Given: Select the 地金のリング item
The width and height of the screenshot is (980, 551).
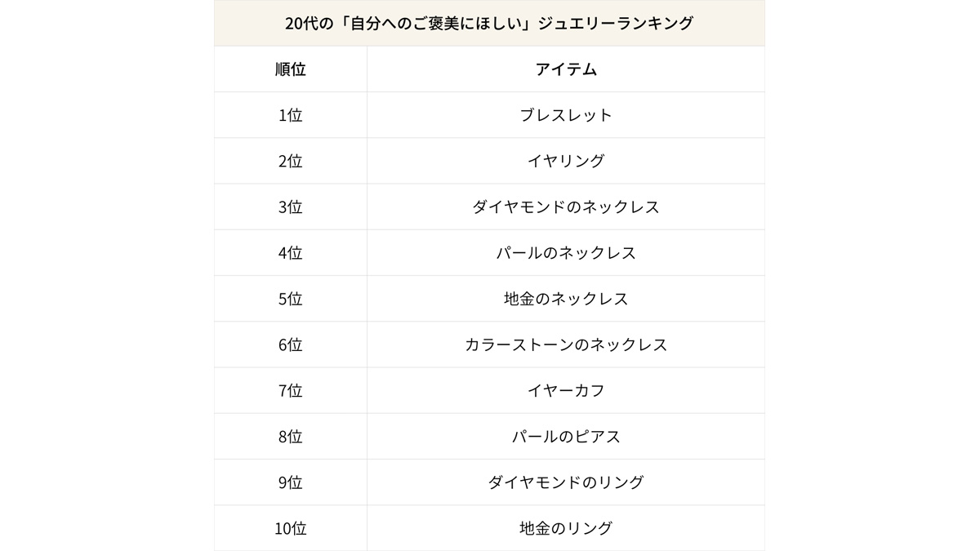Looking at the screenshot, I should point(566,528).
